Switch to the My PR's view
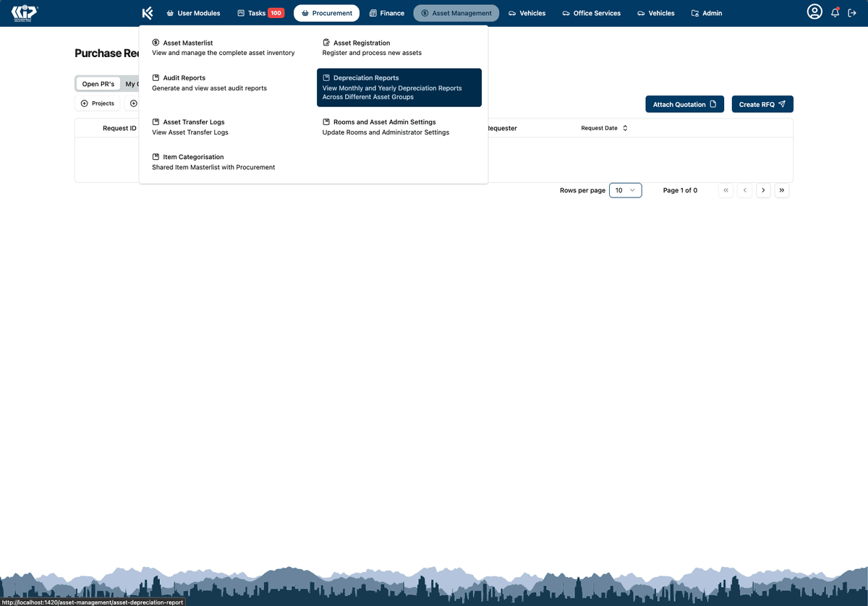The width and height of the screenshot is (868, 606). click(133, 83)
